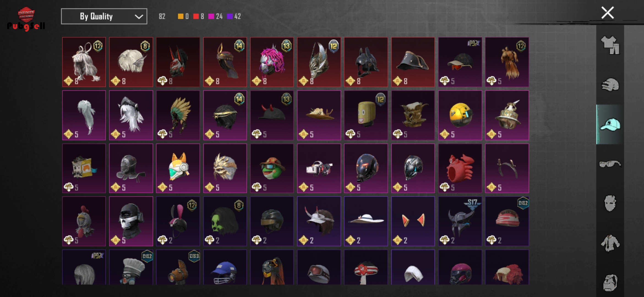Pick the white wide-brim sun hat

click(x=366, y=221)
